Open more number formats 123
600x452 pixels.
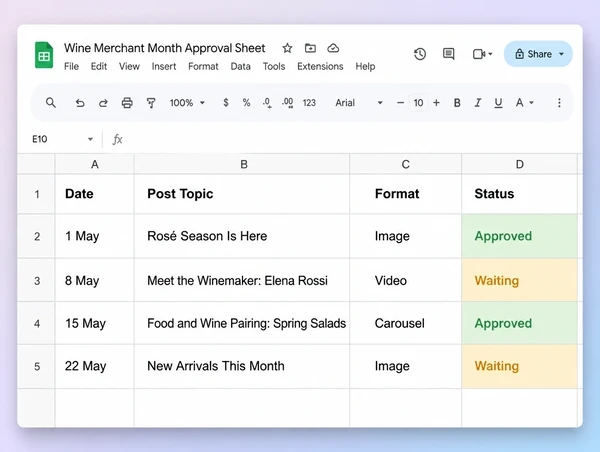309,103
